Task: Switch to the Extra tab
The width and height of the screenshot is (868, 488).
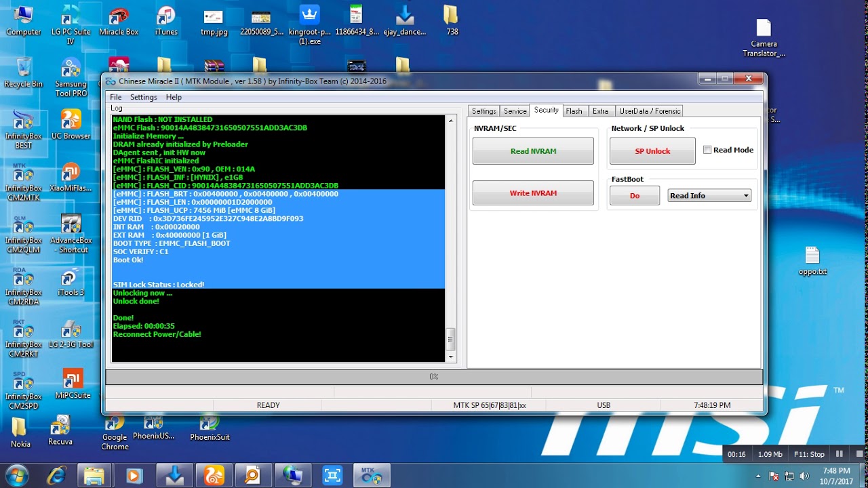Action: tap(600, 111)
